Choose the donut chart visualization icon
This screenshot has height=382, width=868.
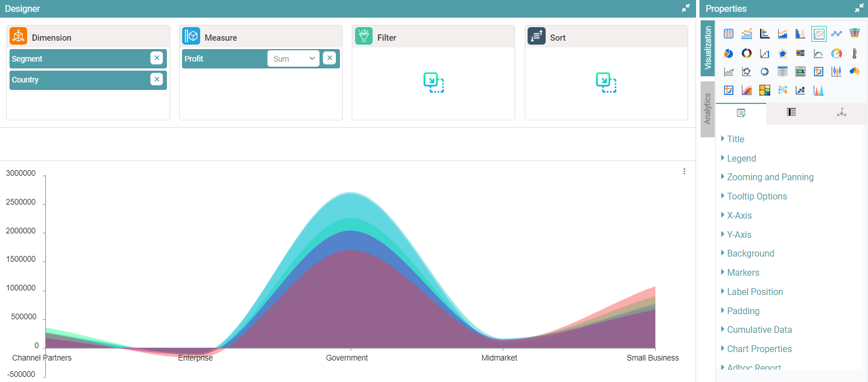click(x=746, y=53)
